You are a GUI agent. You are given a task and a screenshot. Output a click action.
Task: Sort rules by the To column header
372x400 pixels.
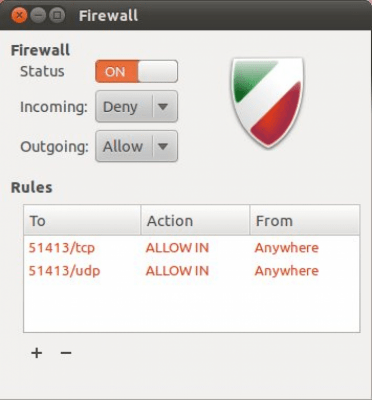tap(82, 220)
